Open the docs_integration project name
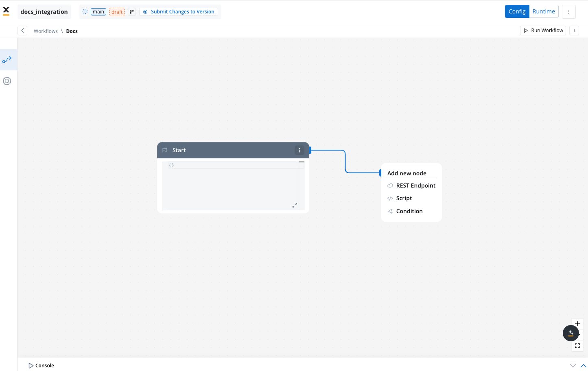Viewport: 588px width, 371px height. pyautogui.click(x=44, y=12)
